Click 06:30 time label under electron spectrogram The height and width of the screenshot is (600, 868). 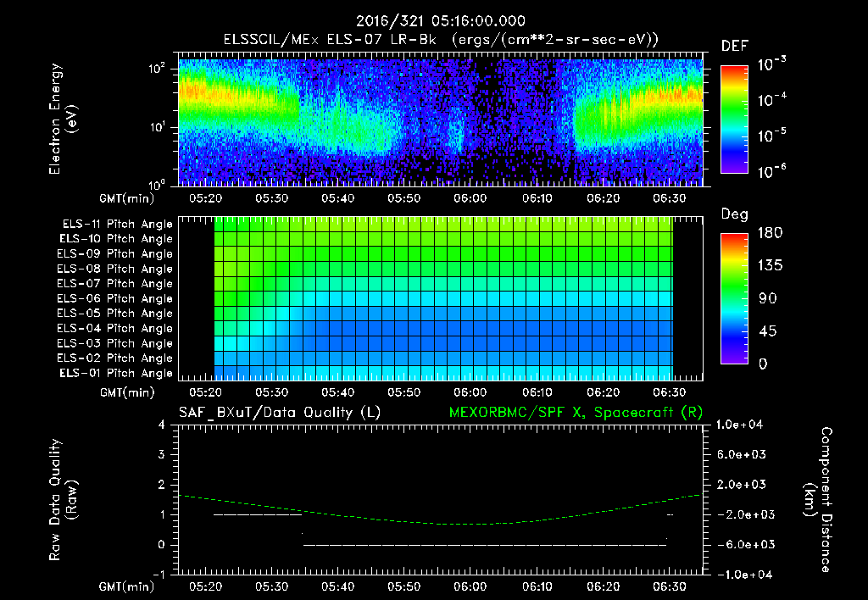[x=670, y=198]
